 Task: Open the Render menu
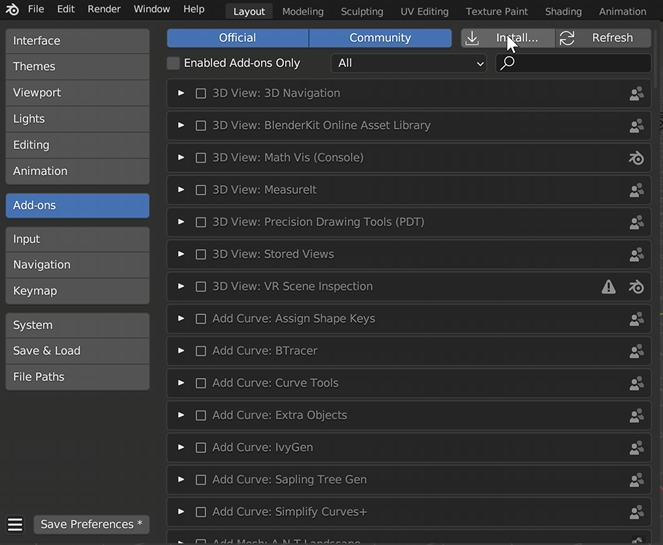click(104, 9)
